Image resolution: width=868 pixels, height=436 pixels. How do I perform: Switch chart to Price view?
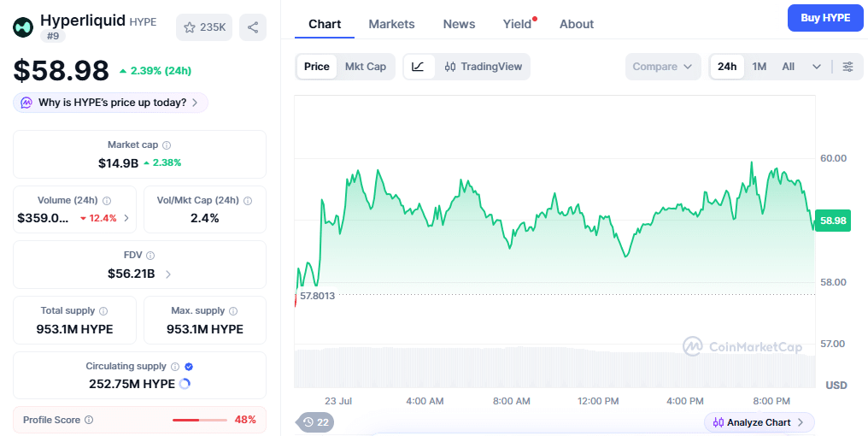[x=317, y=67]
